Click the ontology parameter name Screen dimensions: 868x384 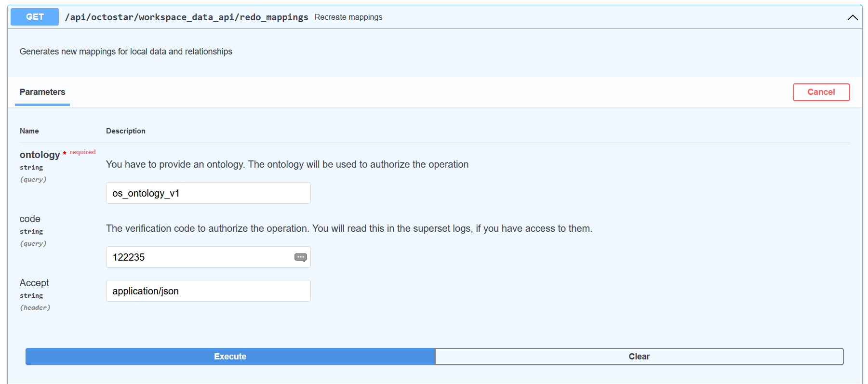tap(40, 155)
